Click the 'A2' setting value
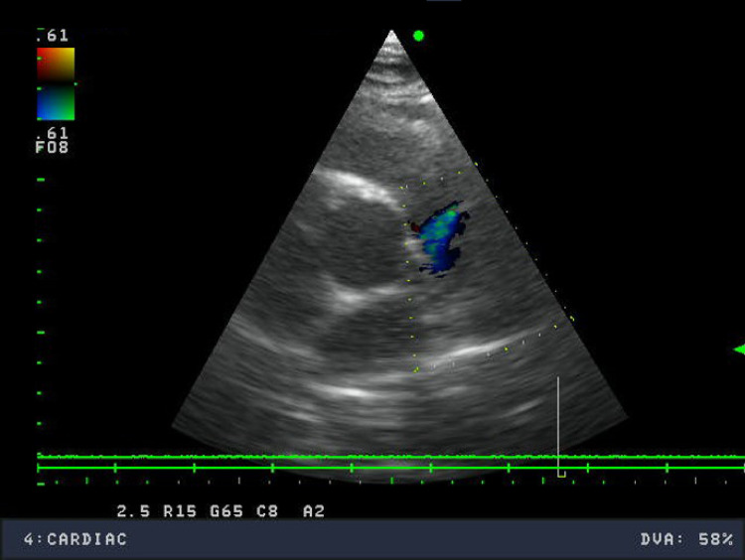The width and height of the screenshot is (745, 560). (x=314, y=511)
